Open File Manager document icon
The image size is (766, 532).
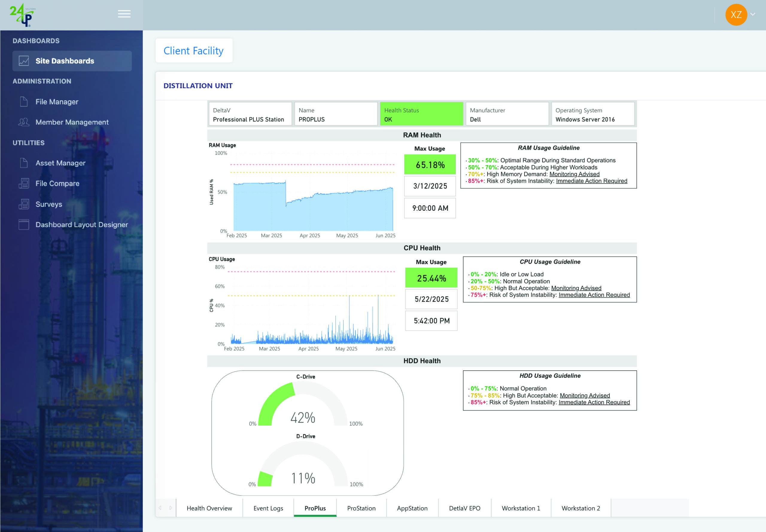(24, 102)
